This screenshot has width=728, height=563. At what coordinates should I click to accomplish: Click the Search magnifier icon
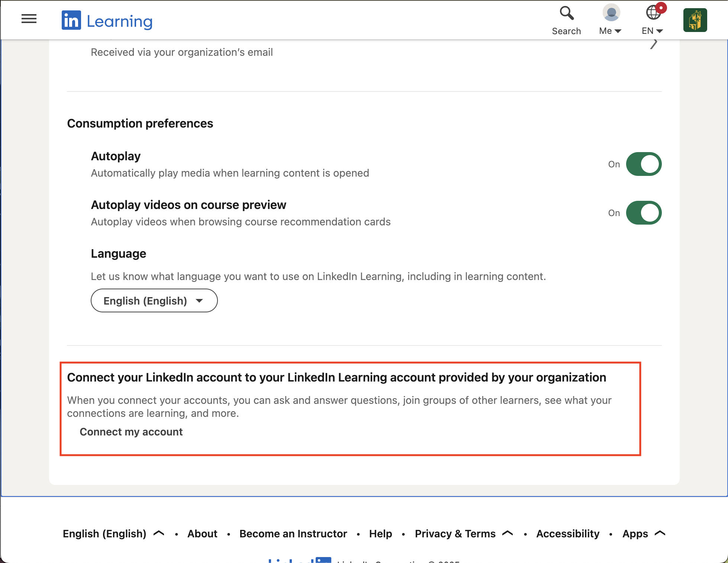pyautogui.click(x=566, y=13)
